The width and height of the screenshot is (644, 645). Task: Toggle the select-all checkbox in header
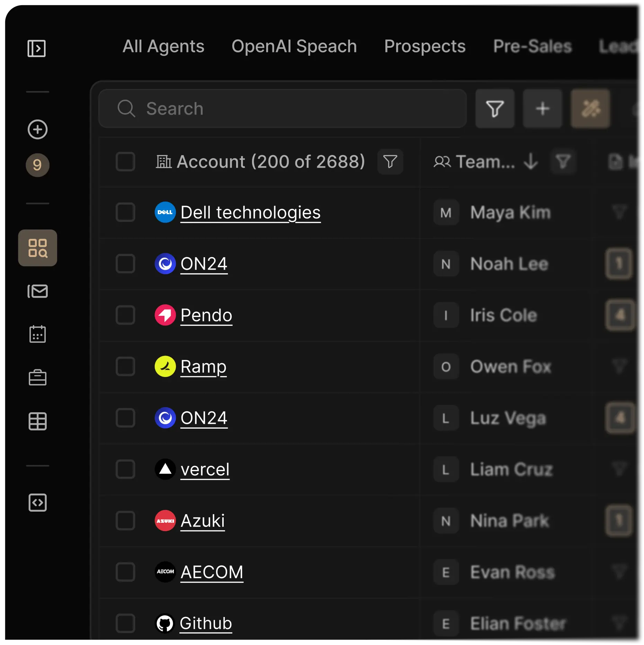click(x=125, y=161)
